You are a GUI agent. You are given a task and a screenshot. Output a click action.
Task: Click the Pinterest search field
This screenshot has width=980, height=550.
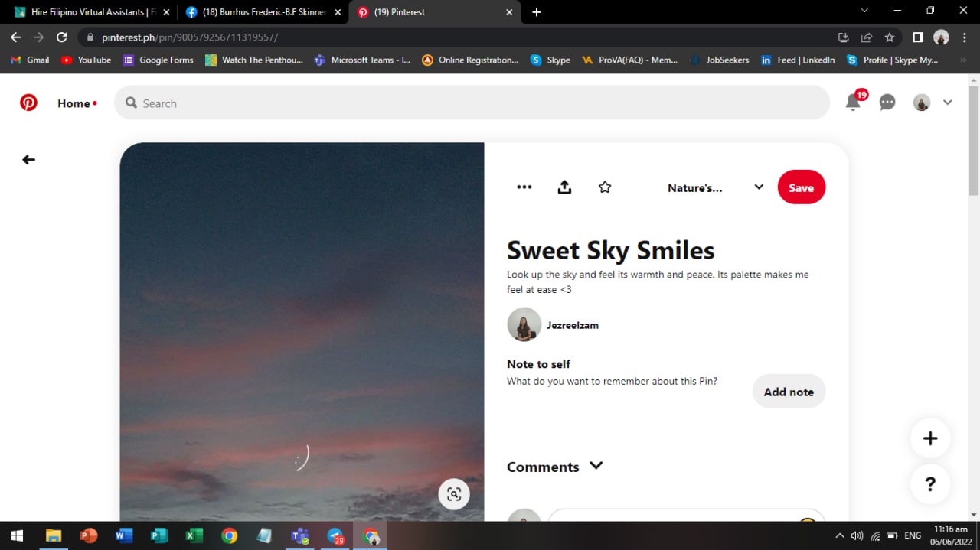pos(472,103)
